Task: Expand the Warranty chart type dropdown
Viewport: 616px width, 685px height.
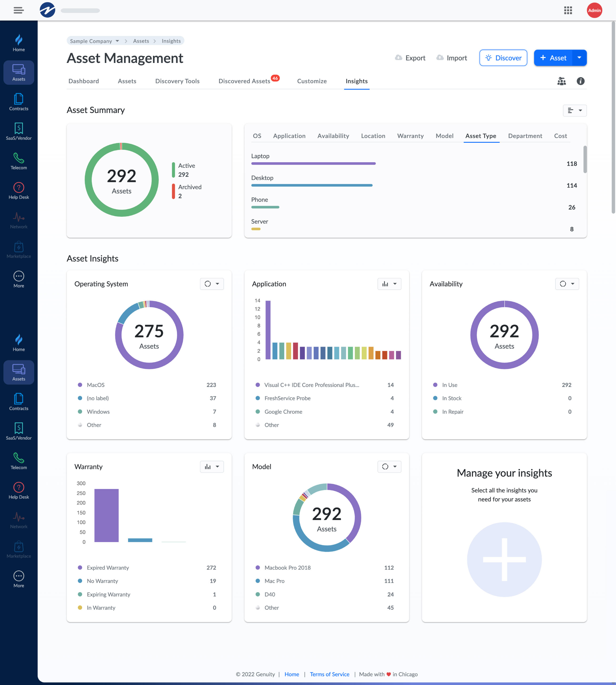Action: [218, 467]
